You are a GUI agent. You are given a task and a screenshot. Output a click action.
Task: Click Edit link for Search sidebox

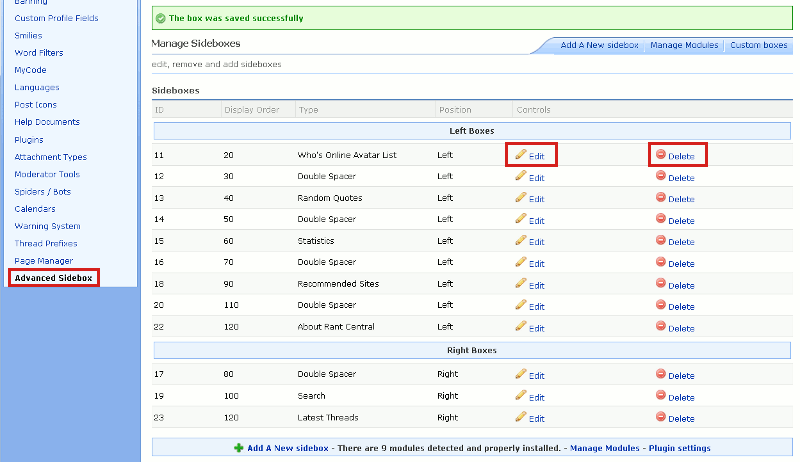pos(537,397)
